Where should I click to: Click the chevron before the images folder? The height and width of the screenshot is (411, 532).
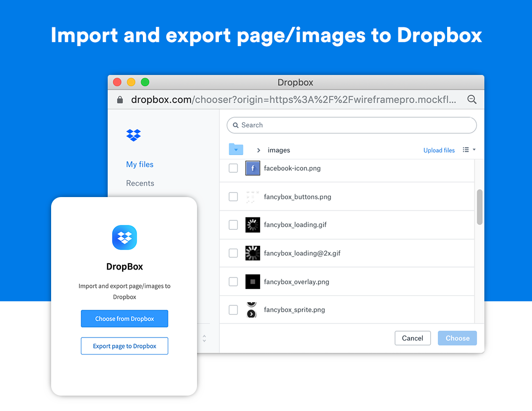[259, 150]
